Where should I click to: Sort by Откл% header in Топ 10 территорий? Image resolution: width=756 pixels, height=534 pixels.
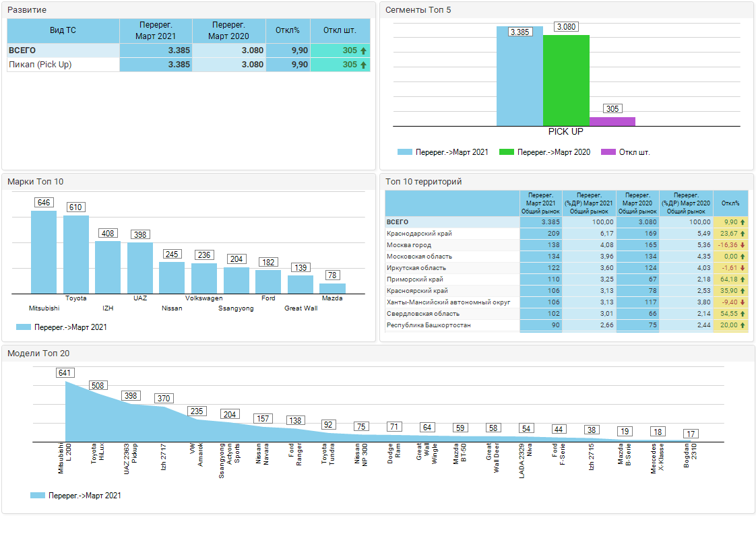pos(730,203)
